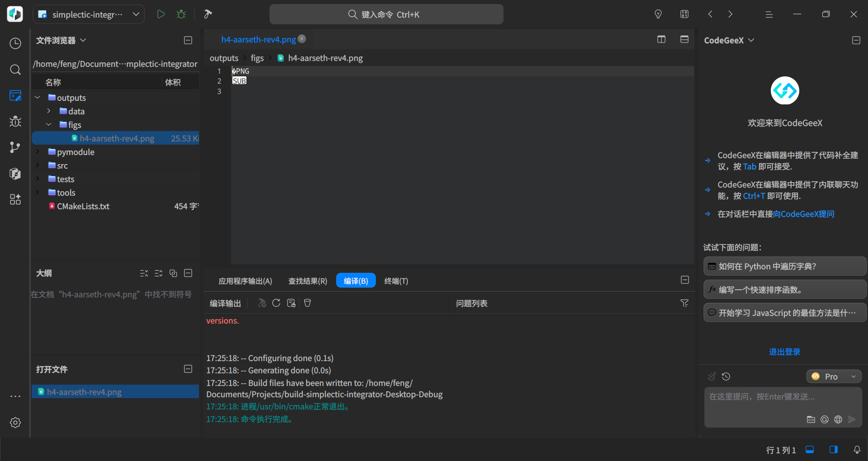Run the project with the play icon
This screenshot has width=868, height=461.
160,14
